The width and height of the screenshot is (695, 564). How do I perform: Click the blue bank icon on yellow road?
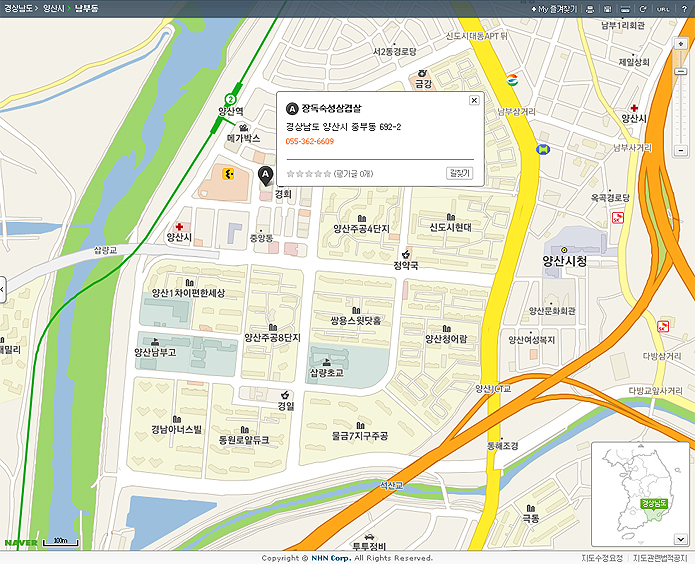tap(543, 149)
